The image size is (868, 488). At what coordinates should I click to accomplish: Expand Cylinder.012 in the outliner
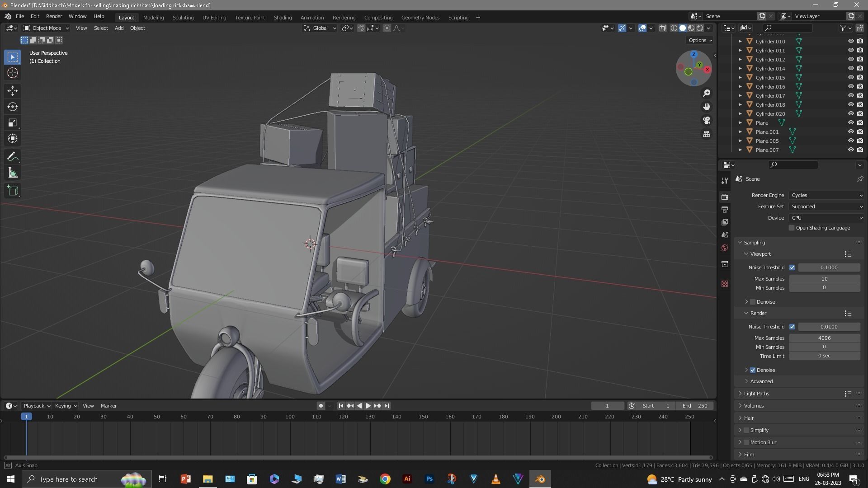click(740, 59)
